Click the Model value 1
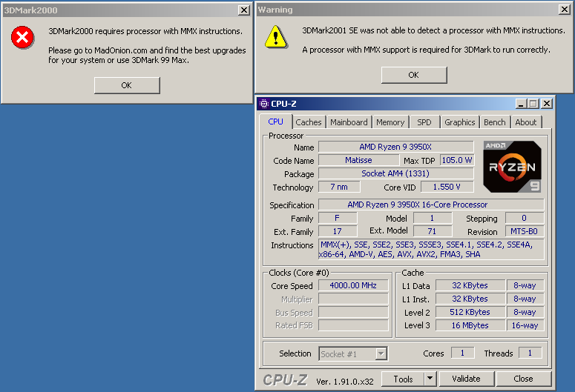Image resolution: width=575 pixels, height=392 pixels. point(433,218)
